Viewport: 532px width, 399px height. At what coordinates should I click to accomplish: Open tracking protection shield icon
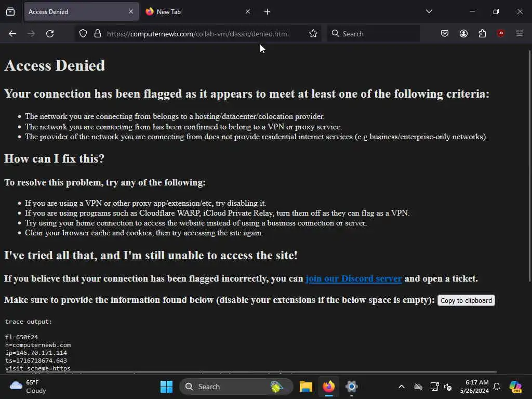point(83,34)
